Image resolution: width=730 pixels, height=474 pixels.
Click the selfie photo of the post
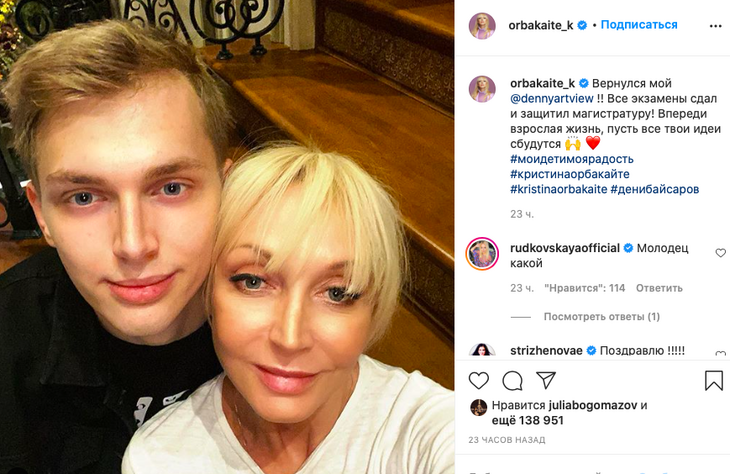(227, 237)
